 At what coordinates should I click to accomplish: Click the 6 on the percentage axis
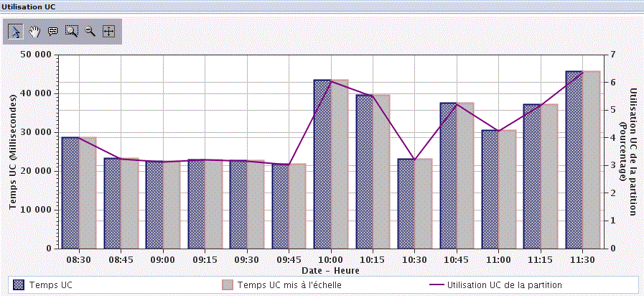click(612, 82)
